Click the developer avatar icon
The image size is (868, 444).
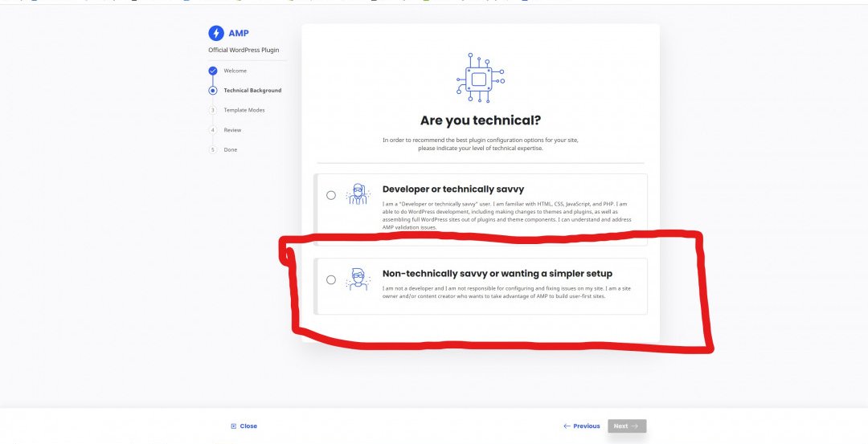(x=358, y=195)
